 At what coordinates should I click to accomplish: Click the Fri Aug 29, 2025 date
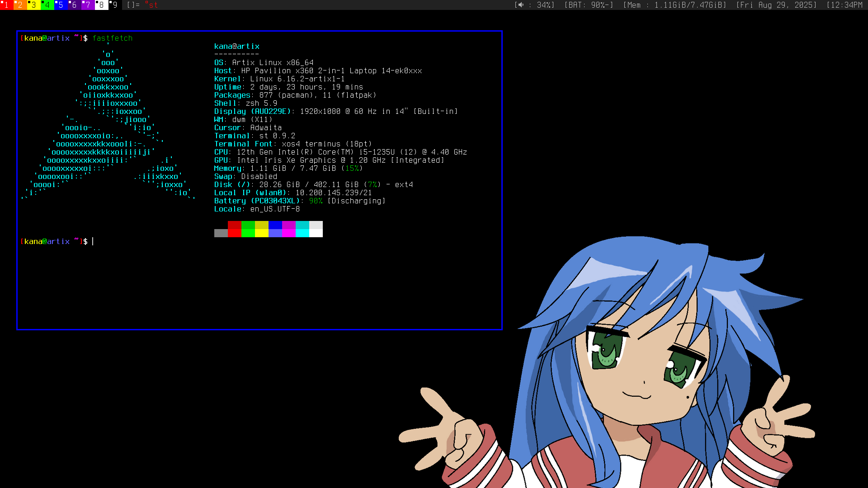(x=776, y=5)
